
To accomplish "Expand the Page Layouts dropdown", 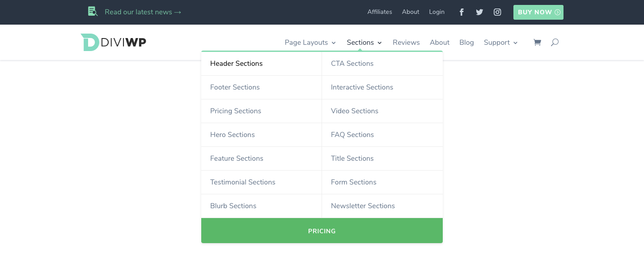I will (x=310, y=43).
